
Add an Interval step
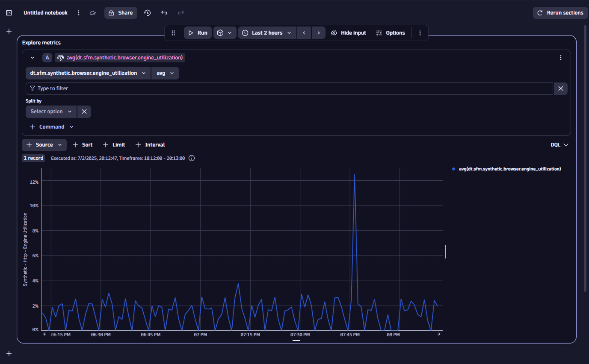150,145
